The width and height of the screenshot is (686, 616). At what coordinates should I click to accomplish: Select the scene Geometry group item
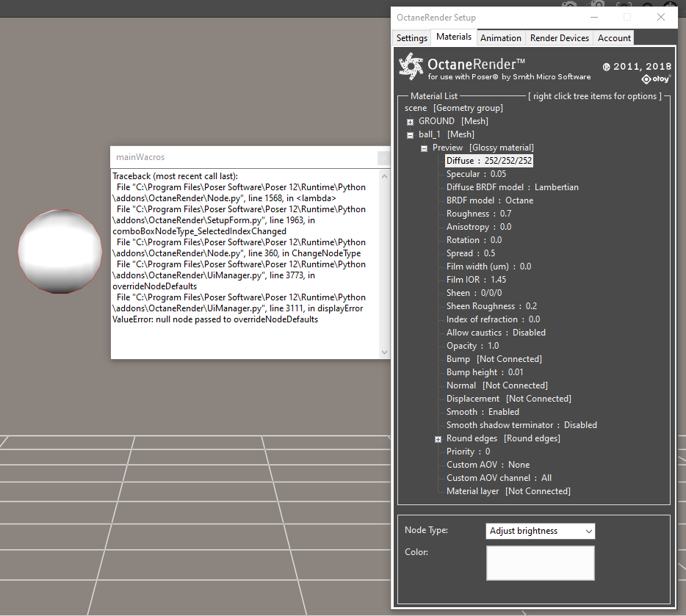tap(454, 108)
